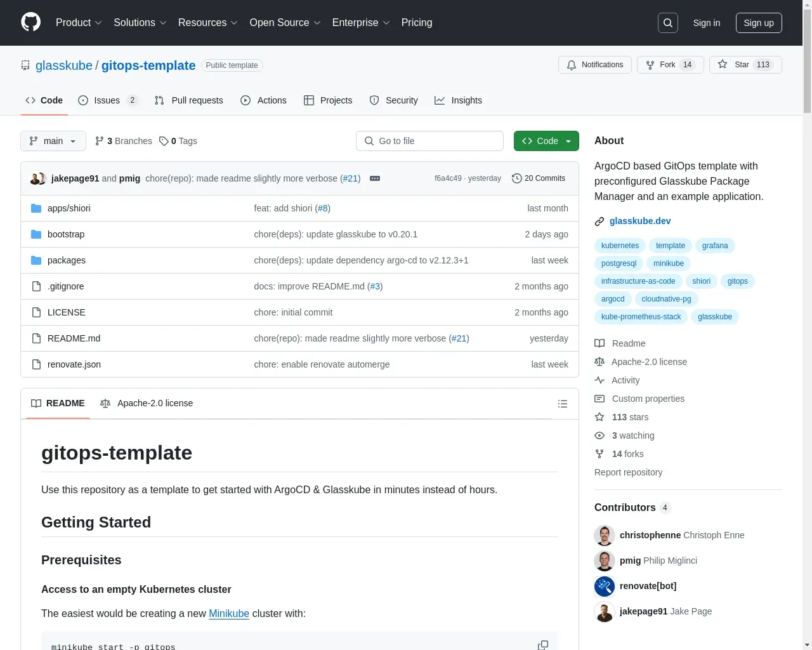Click the book icon beside Readme
The image size is (812, 650).
point(599,343)
